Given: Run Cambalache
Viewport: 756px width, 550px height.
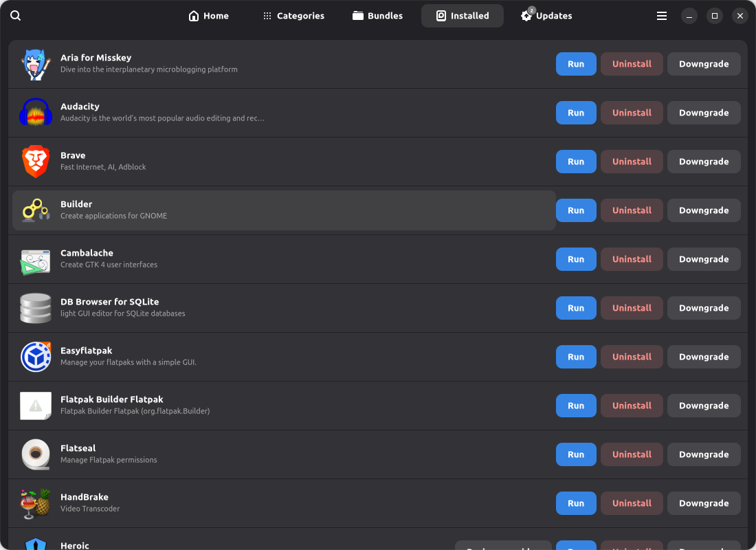Looking at the screenshot, I should tap(576, 259).
